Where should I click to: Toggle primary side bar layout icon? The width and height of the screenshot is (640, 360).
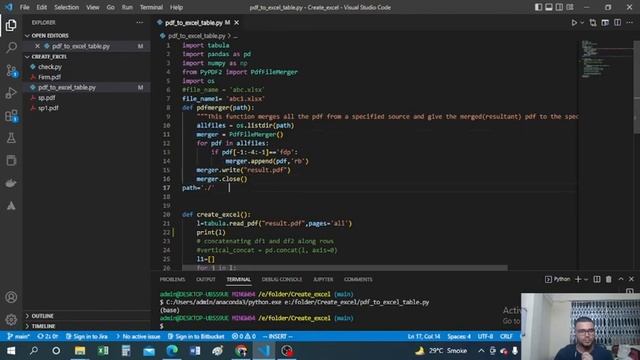coord(538,7)
